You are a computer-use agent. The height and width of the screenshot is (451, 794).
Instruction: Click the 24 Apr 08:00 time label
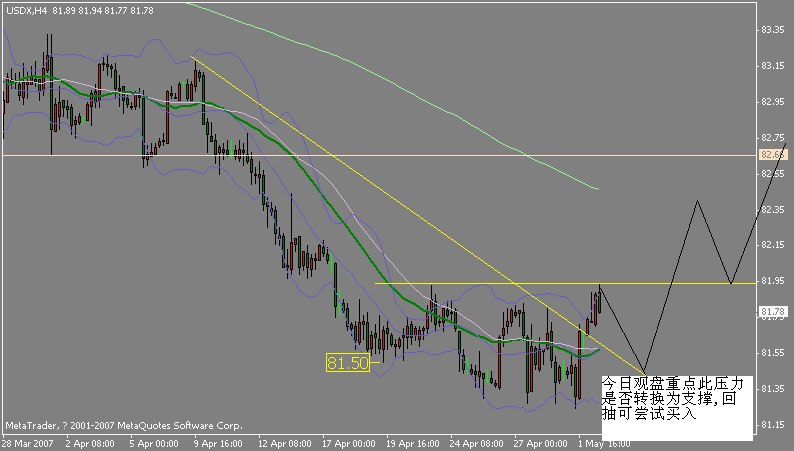(477, 444)
